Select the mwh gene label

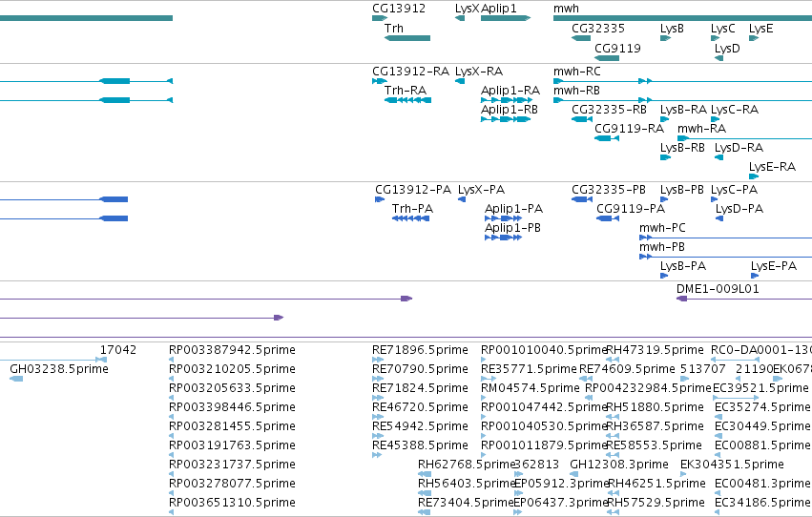[566, 9]
